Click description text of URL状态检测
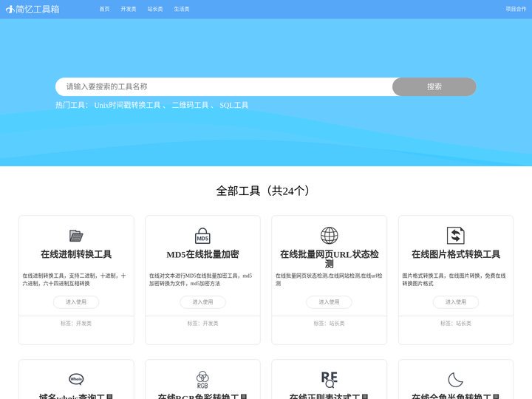Image resolution: width=532 pixels, height=399 pixels. (329, 279)
